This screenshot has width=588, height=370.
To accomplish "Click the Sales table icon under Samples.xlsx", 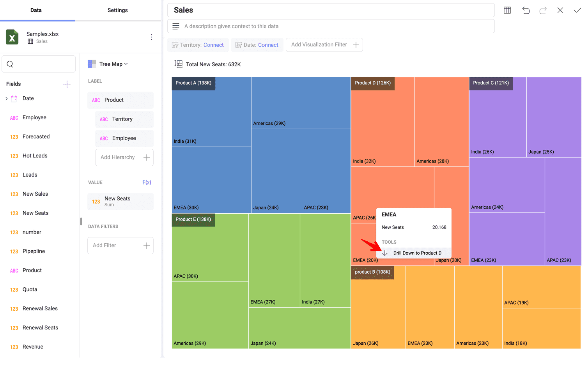I will pyautogui.click(x=30, y=41).
